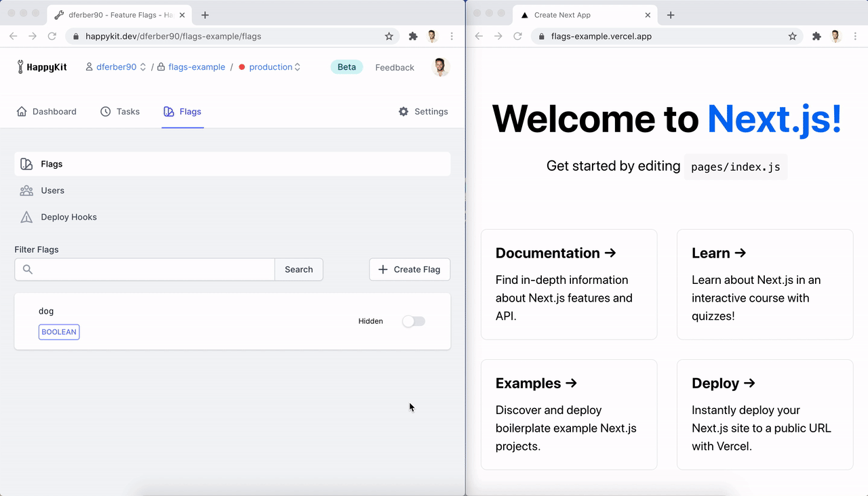Open Settings gear in HappyKit
The image size is (868, 496).
pos(423,112)
